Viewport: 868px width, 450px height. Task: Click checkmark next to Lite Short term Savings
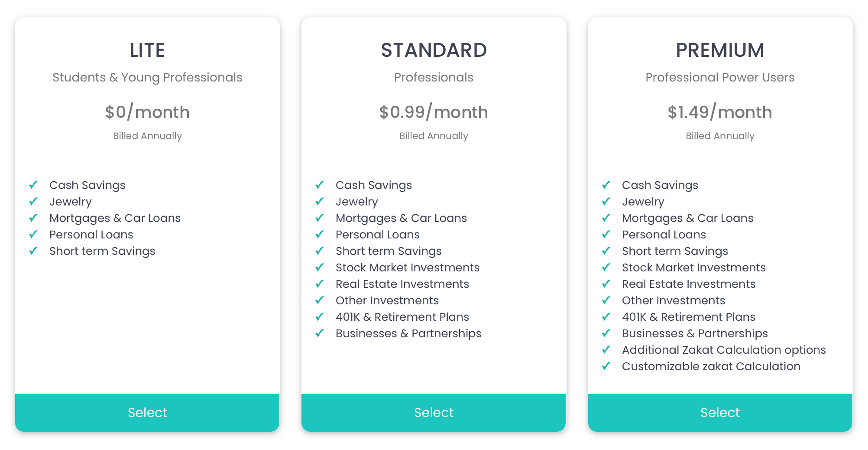[x=33, y=251]
